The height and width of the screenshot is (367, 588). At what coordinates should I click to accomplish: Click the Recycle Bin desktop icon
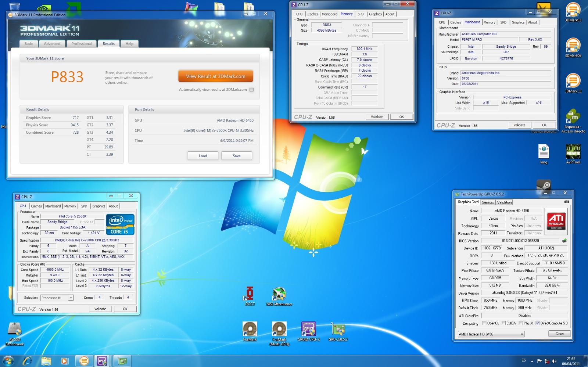pyautogui.click(x=15, y=6)
